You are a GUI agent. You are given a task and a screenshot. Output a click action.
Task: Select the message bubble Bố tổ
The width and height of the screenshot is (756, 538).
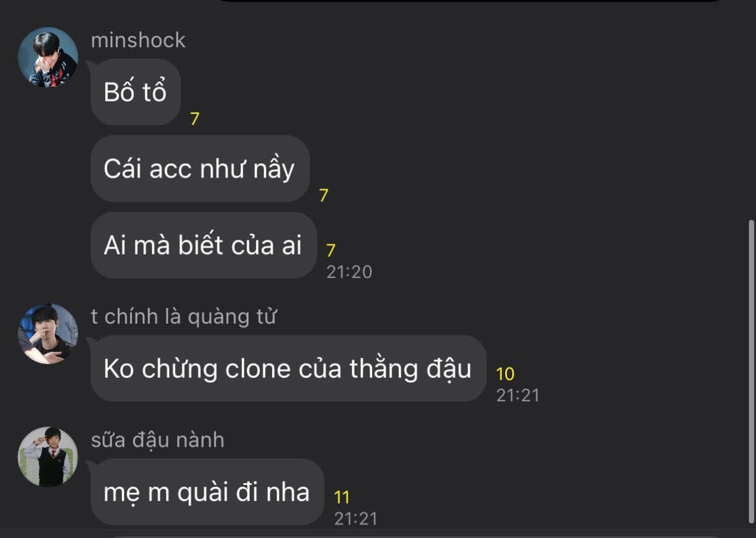point(135,92)
